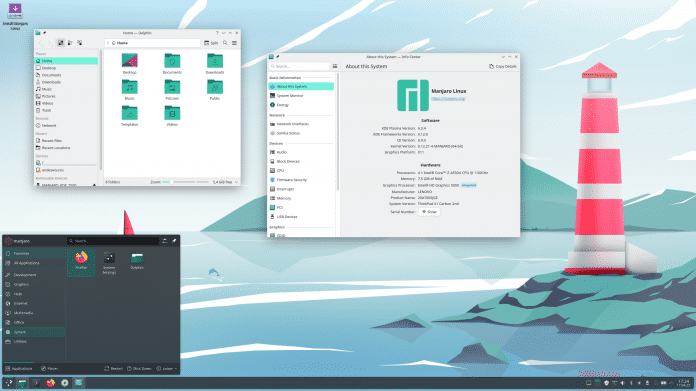Pin the application launcher open
The image size is (696, 391).
coord(174,241)
